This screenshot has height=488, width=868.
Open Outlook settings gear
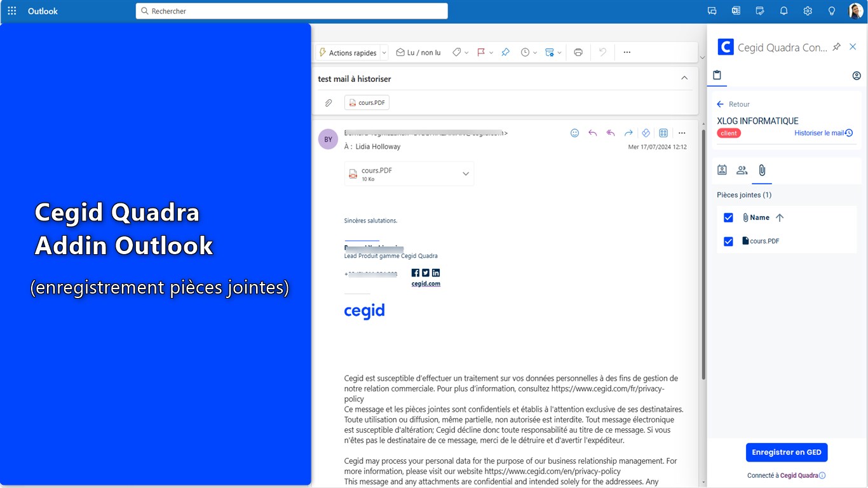(808, 11)
